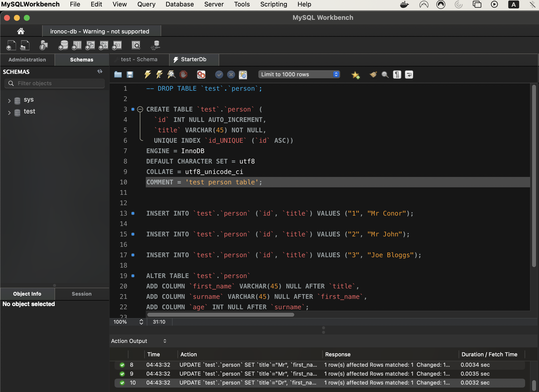
Task: Click the horizontal editor scrollbar
Action: (x=220, y=315)
